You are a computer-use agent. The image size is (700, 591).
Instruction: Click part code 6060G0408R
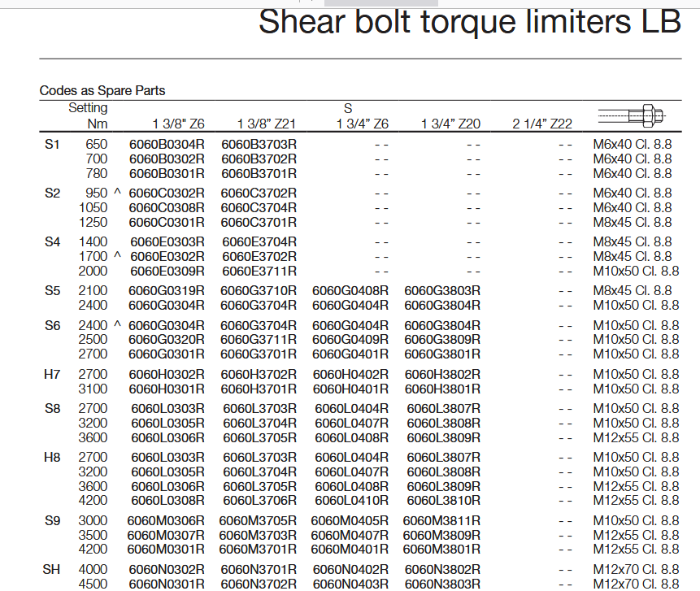350,291
